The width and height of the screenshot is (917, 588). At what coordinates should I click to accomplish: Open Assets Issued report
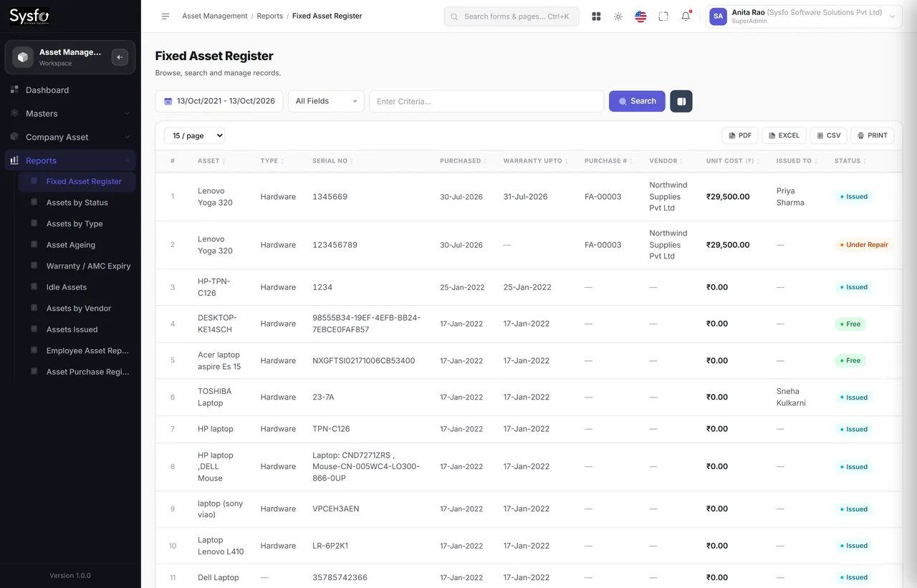[x=77, y=329]
